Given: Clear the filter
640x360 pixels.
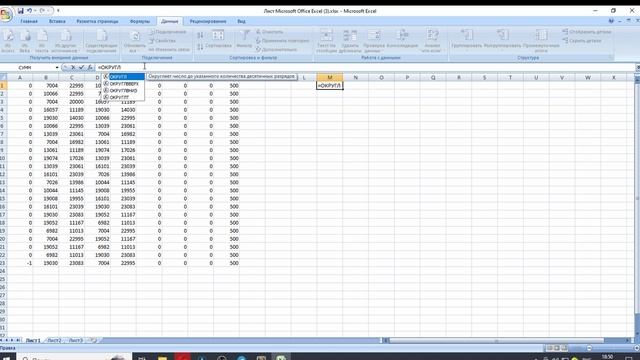Looking at the screenshot, I should (x=270, y=32).
